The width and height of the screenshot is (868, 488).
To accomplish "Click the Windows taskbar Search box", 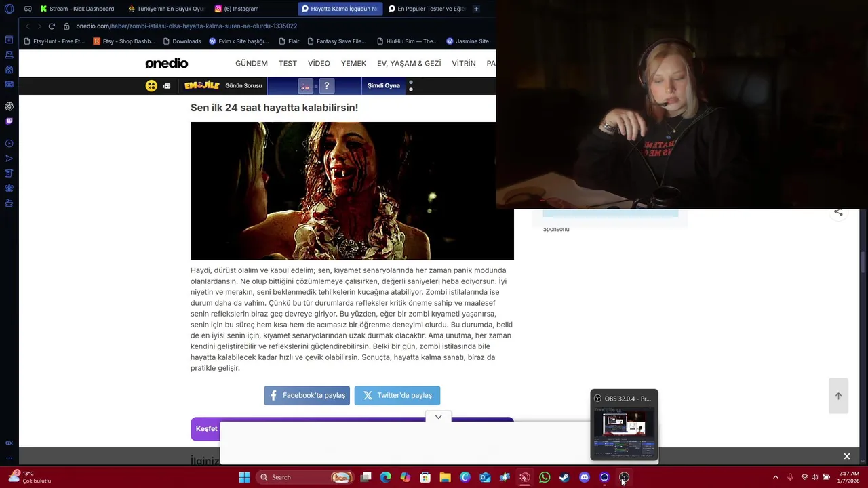I will [x=306, y=477].
